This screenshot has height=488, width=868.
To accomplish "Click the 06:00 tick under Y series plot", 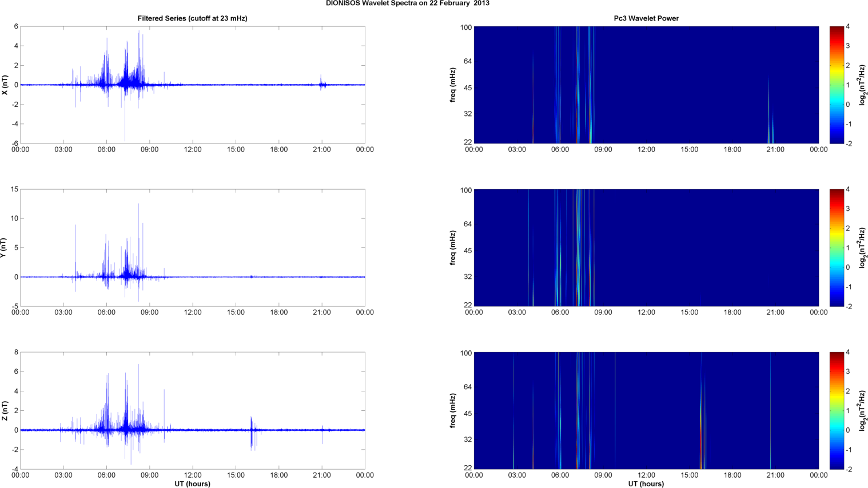I will (106, 312).
